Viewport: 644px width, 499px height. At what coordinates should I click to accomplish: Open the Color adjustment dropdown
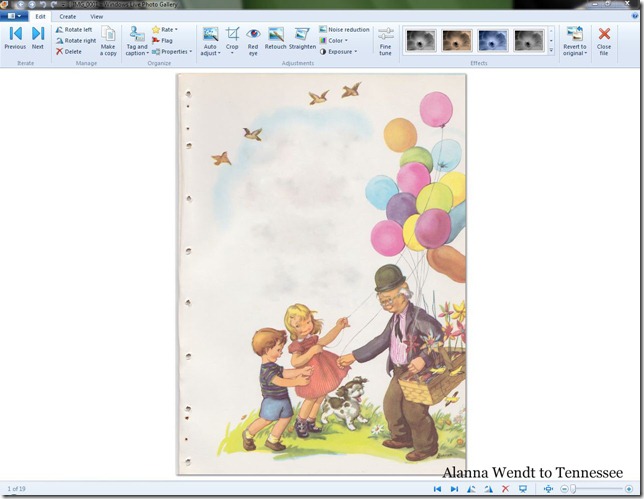pos(334,41)
